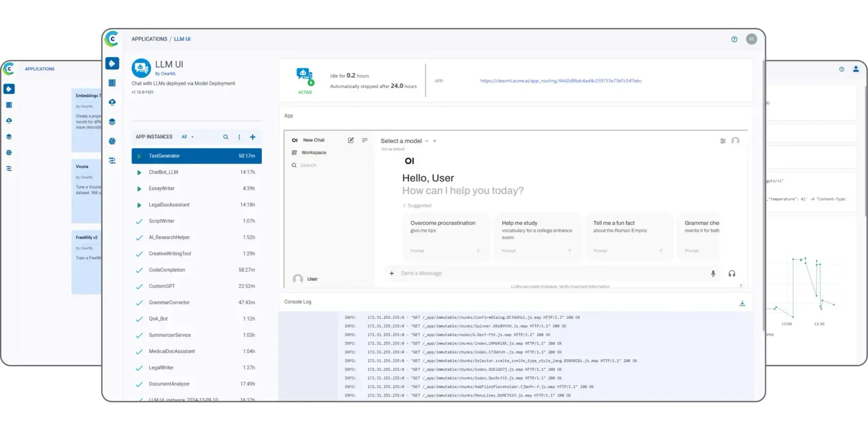Image resolution: width=868 pixels, height=440 pixels.
Task: Open the ClearML Pipelines icon in the sidebar
Action: [x=112, y=102]
